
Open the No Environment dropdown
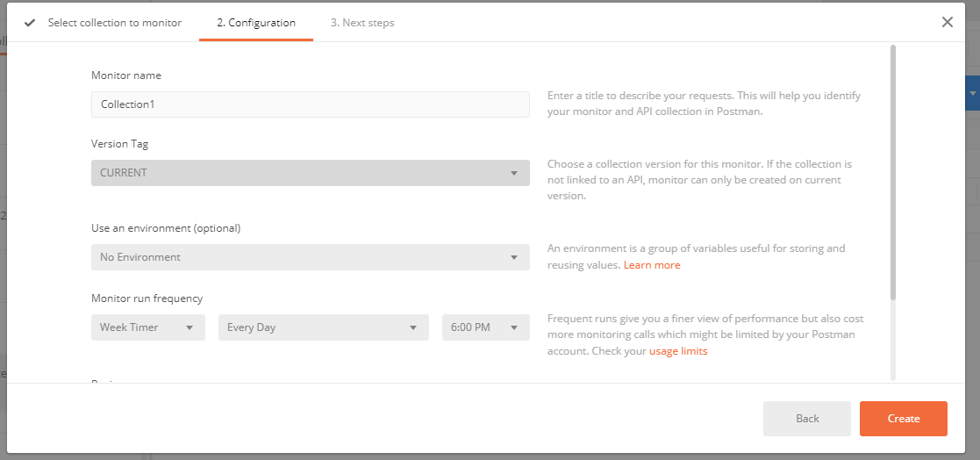[310, 257]
